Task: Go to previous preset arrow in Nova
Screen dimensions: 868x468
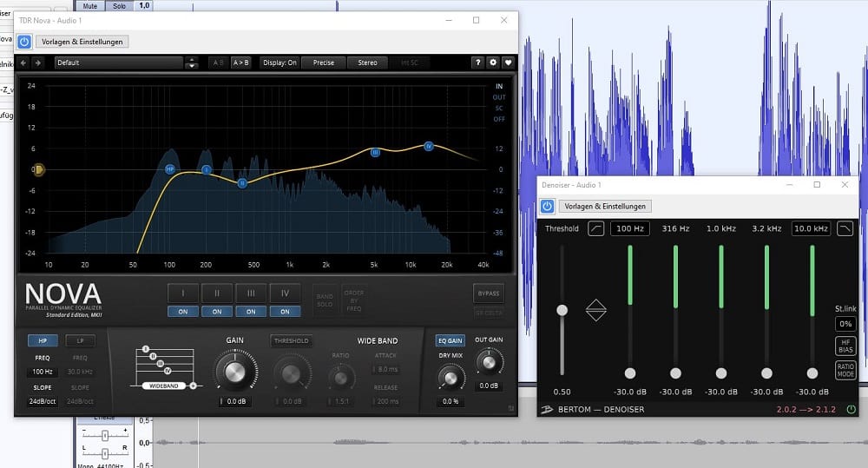Action: click(x=23, y=63)
